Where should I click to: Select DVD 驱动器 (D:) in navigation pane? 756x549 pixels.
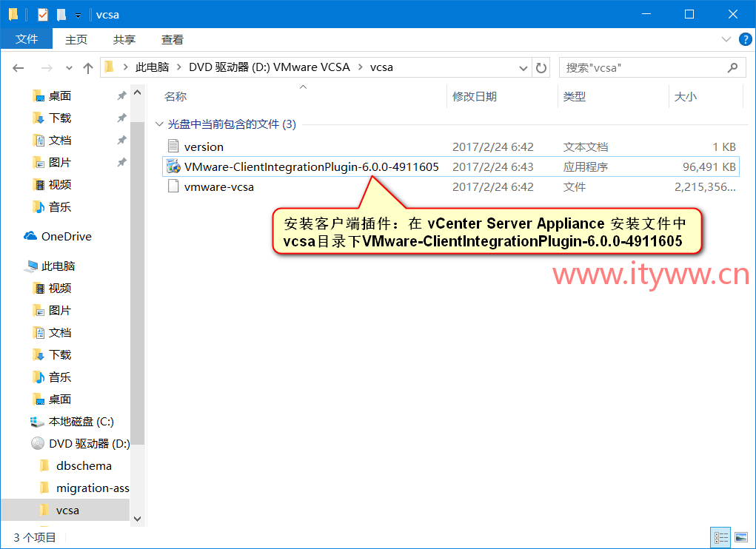click(x=89, y=443)
